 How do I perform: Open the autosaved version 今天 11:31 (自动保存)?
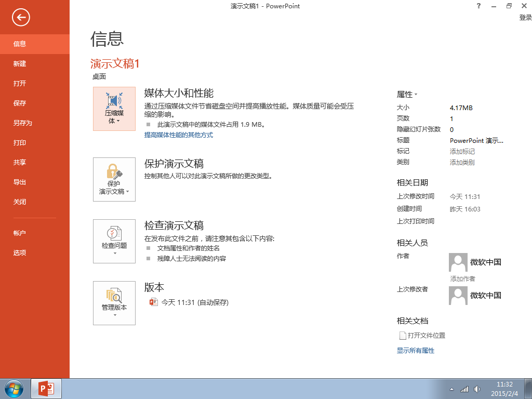click(195, 302)
